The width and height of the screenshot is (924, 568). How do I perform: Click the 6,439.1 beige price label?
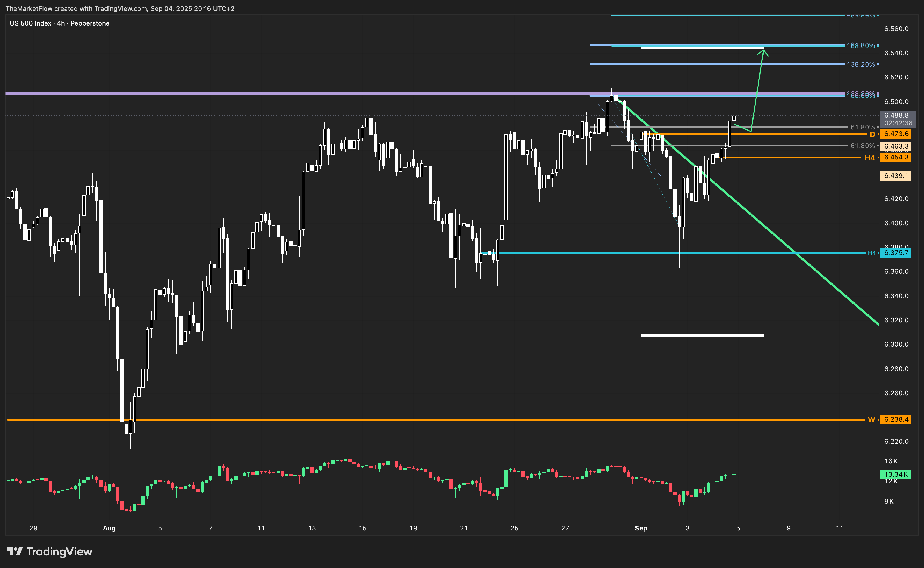pos(896,176)
